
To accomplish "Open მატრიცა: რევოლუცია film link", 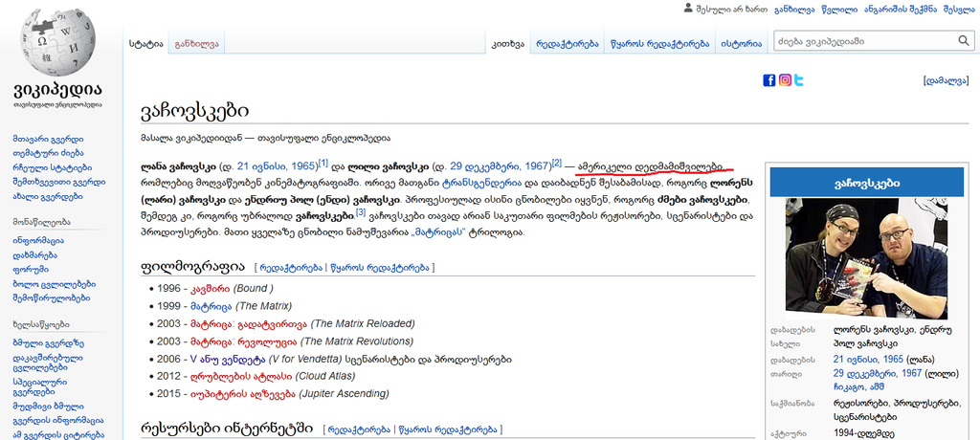I will [x=244, y=341].
